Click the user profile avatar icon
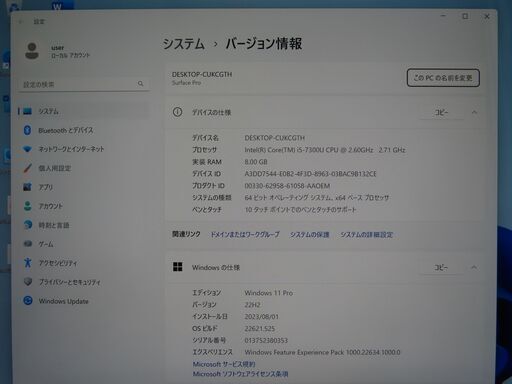The width and height of the screenshot is (512, 384). pos(32,51)
